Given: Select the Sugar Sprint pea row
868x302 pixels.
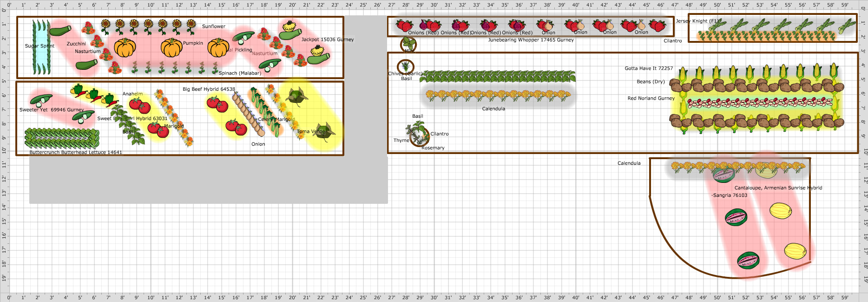Looking at the screenshot, I should pyautogui.click(x=41, y=47).
